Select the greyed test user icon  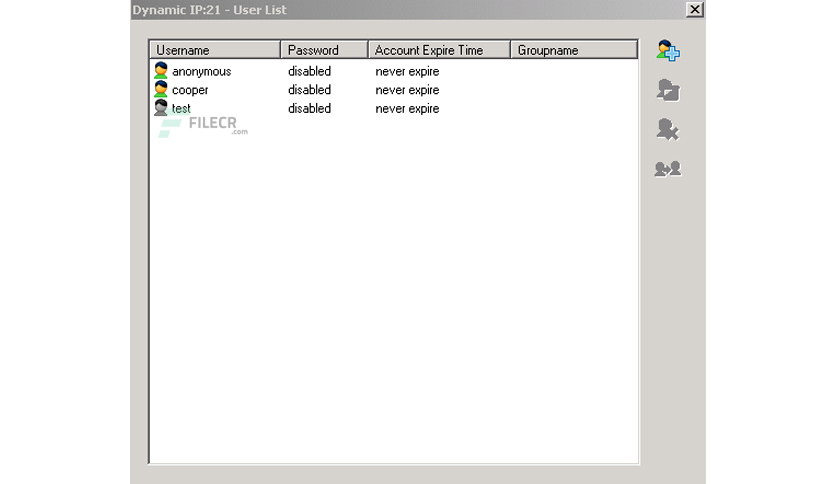pos(160,108)
